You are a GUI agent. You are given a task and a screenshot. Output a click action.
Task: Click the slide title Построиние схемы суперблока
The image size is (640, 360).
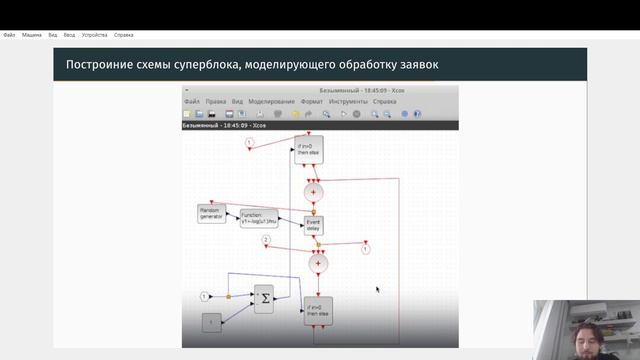(x=252, y=64)
